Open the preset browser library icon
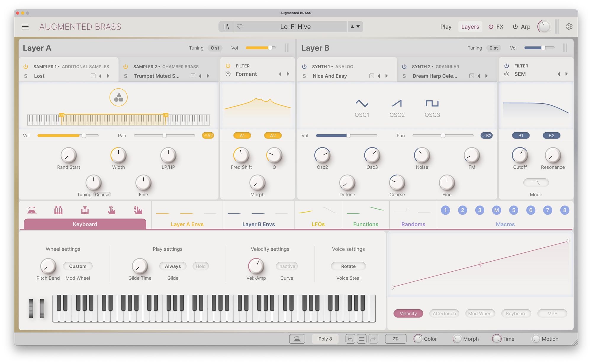This screenshot has width=592, height=364. [x=226, y=27]
